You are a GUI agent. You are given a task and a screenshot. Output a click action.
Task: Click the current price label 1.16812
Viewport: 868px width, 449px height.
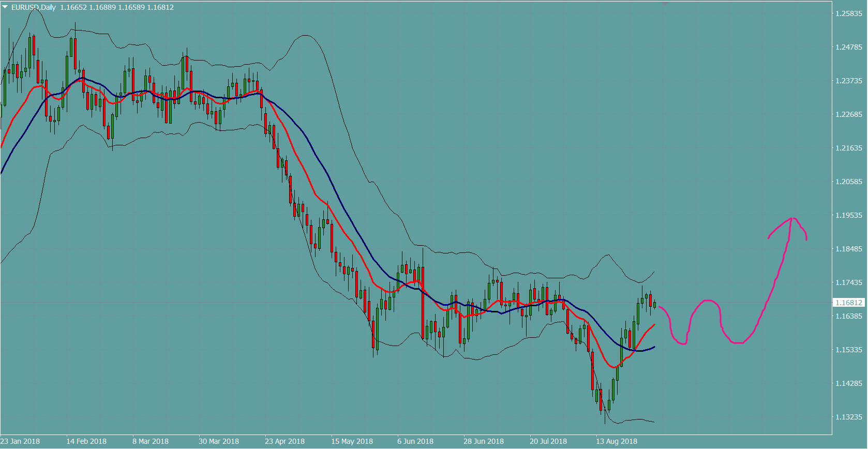pos(848,303)
